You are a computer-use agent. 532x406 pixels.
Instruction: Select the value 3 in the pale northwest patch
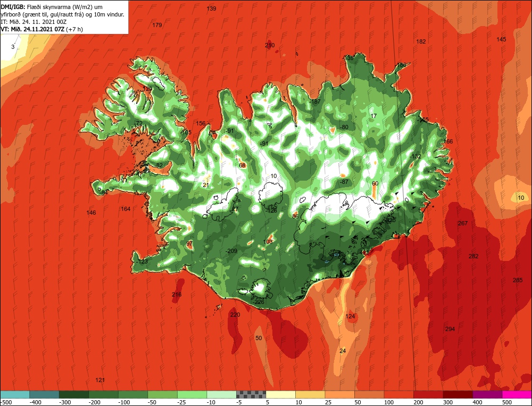13,47
